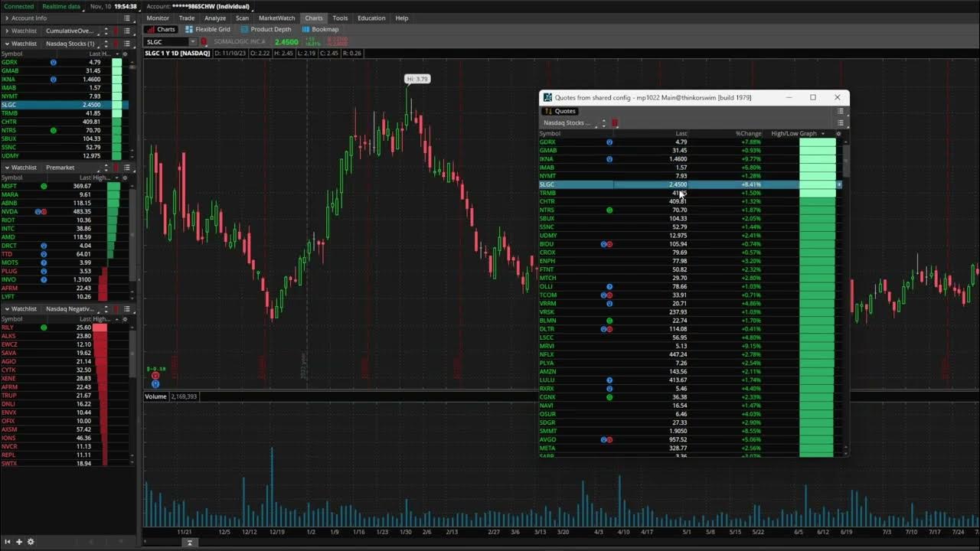Open Tools tab
Screen dimensions: 980x551
click(x=340, y=18)
